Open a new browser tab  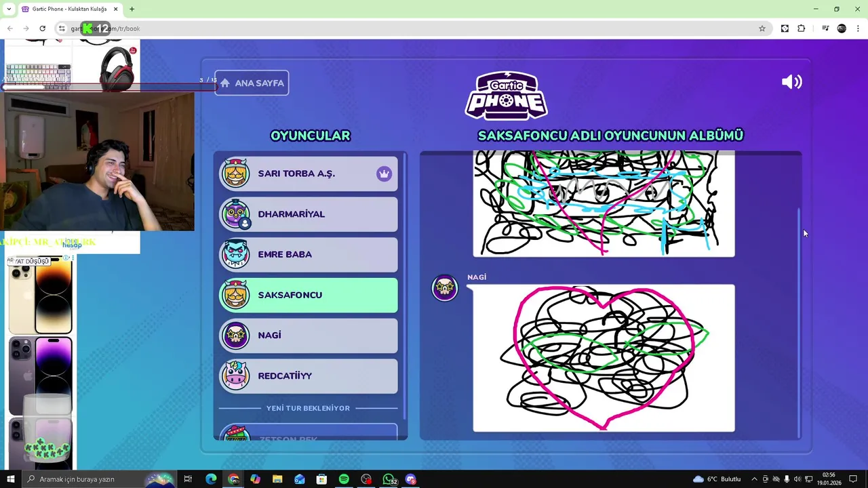[x=132, y=9]
